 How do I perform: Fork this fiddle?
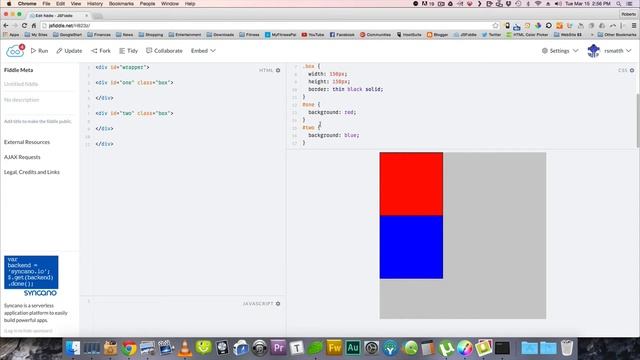point(101,51)
